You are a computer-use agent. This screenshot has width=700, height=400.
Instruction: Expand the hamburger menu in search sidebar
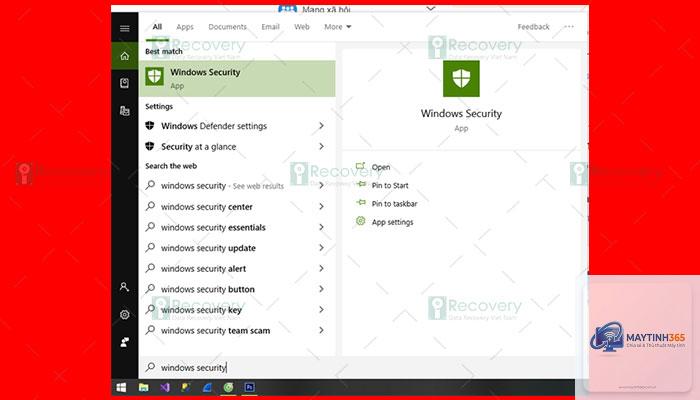125,28
